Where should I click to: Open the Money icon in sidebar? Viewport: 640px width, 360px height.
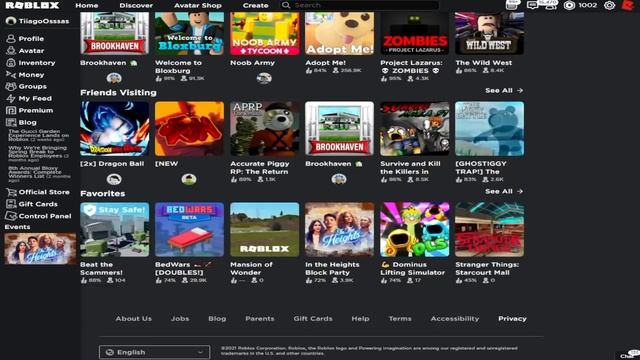tap(11, 75)
